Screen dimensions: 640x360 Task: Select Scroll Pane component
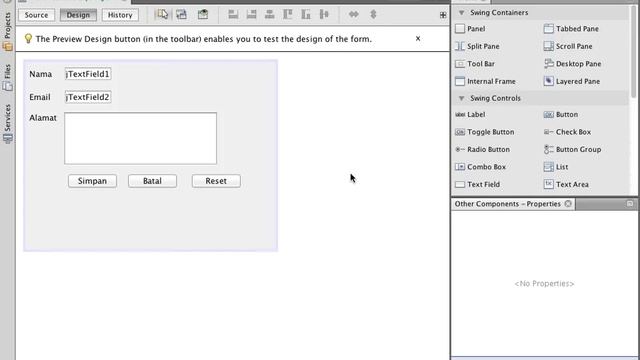click(568, 46)
